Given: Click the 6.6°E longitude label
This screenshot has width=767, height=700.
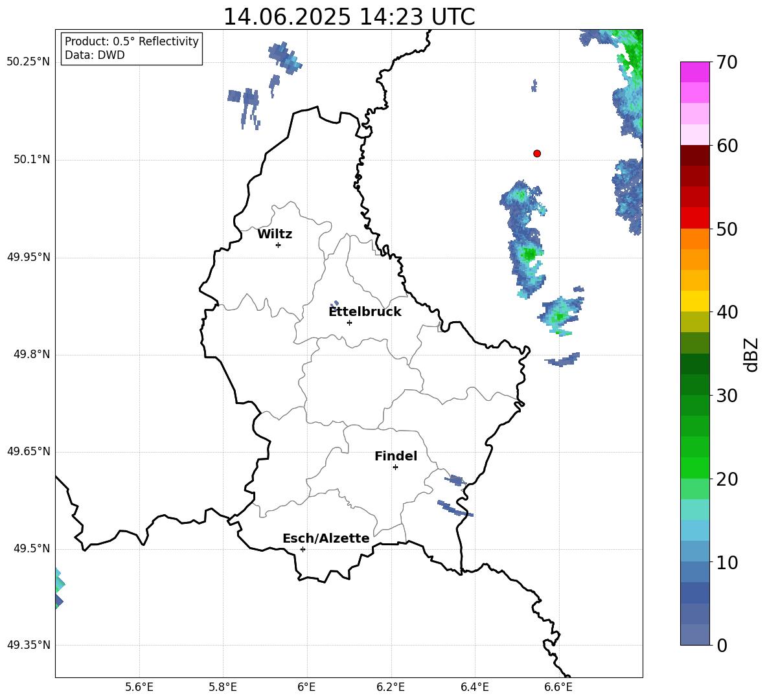Looking at the screenshot, I should point(558,687).
